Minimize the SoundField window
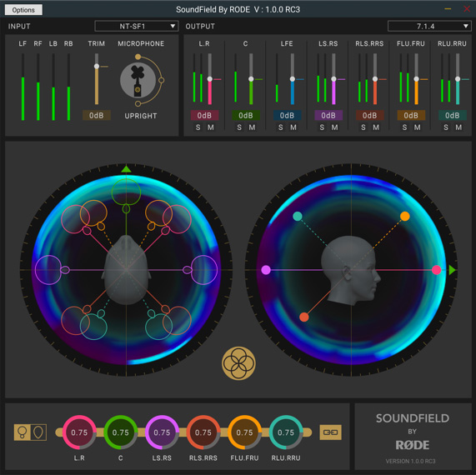Screen dimensions: 476x475 [448, 9]
